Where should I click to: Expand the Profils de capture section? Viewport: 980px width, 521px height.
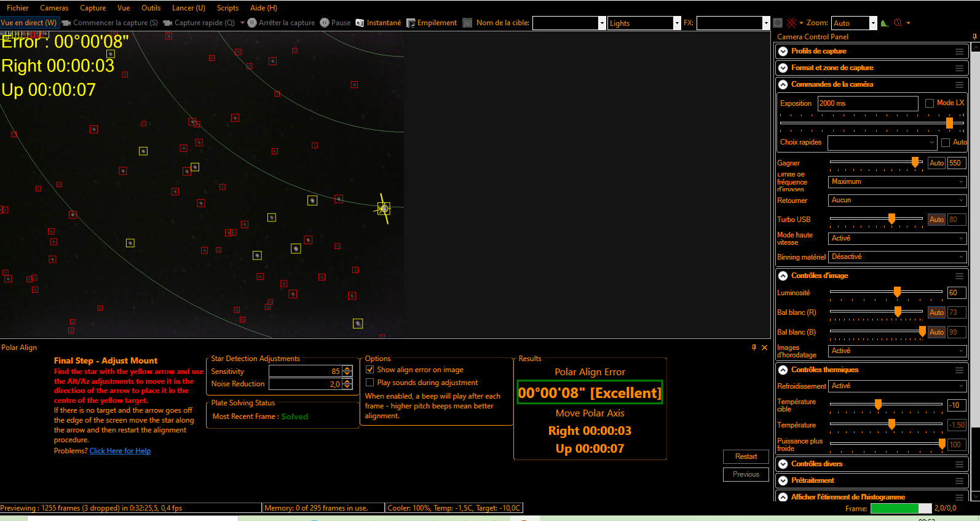783,51
